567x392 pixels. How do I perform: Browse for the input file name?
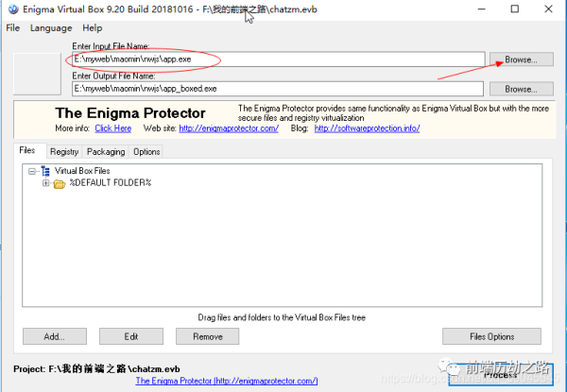click(520, 60)
